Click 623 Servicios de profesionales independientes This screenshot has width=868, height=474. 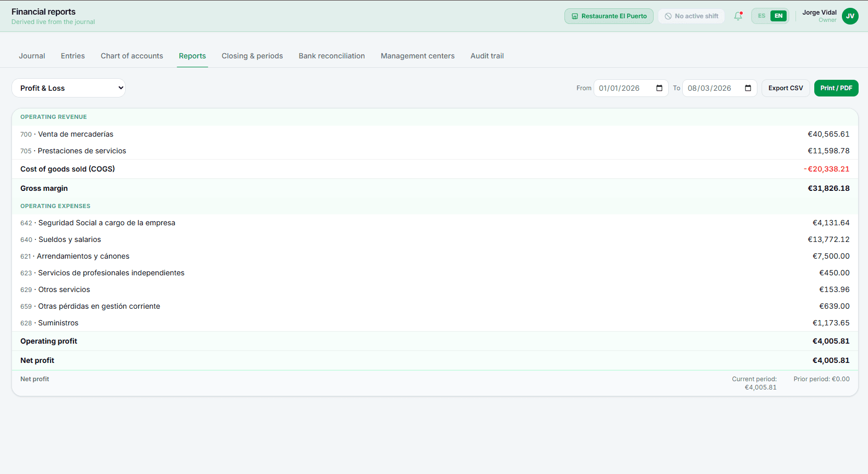pyautogui.click(x=435, y=273)
